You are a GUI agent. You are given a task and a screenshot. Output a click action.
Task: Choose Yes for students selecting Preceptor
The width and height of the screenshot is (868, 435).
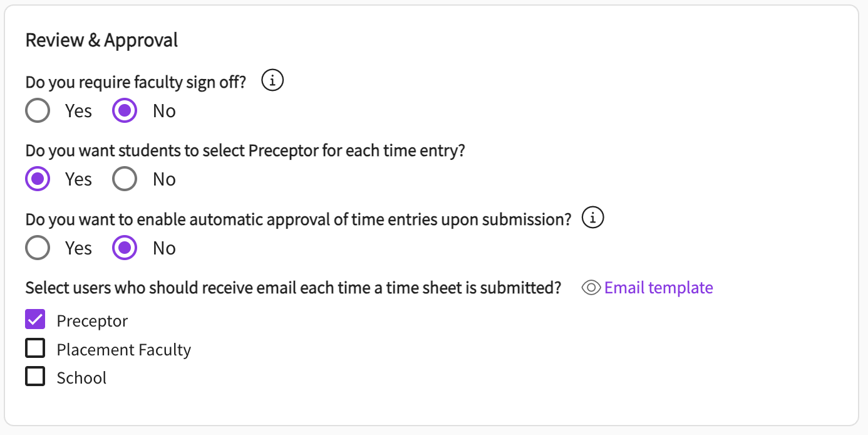pos(38,179)
